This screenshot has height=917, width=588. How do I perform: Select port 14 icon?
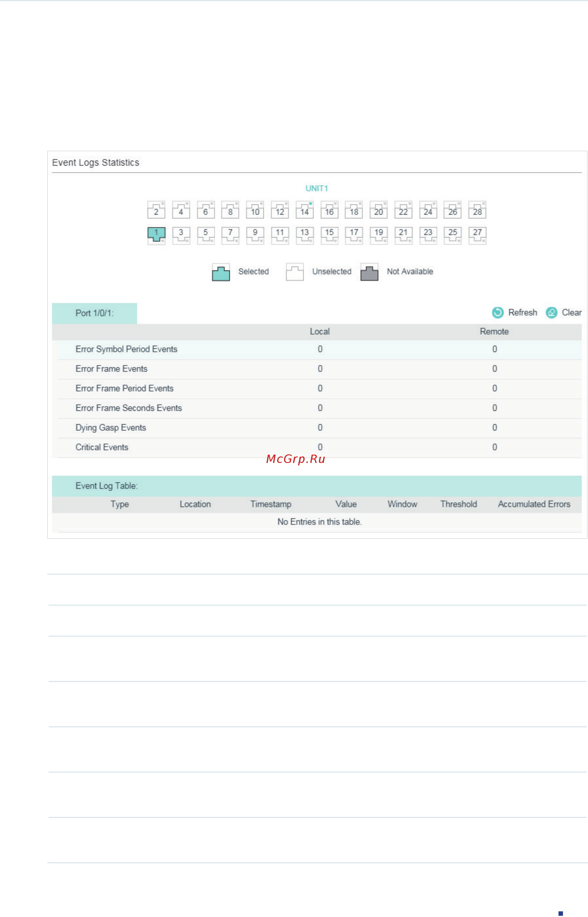pyautogui.click(x=305, y=210)
